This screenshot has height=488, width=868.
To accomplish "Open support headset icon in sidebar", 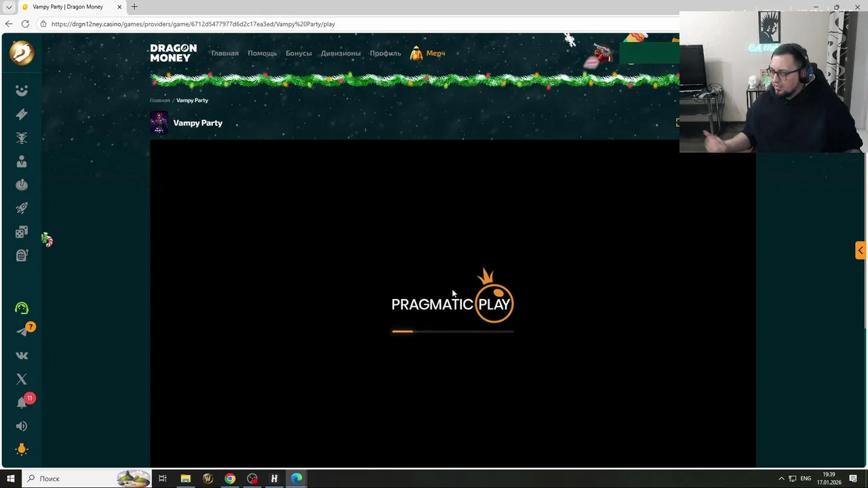I will point(22,308).
